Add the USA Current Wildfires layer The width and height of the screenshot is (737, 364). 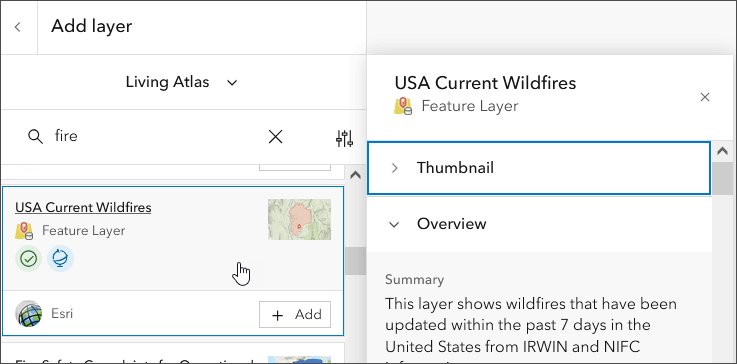click(x=295, y=315)
